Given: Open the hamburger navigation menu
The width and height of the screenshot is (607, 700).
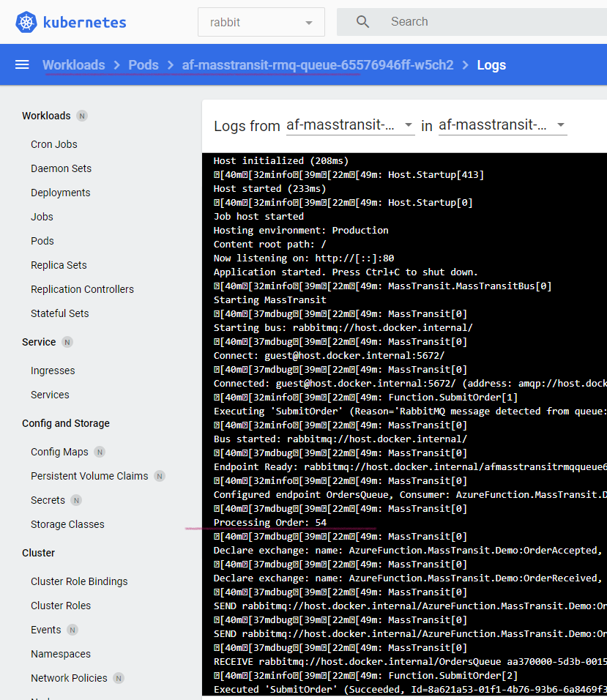Looking at the screenshot, I should click(x=22, y=64).
